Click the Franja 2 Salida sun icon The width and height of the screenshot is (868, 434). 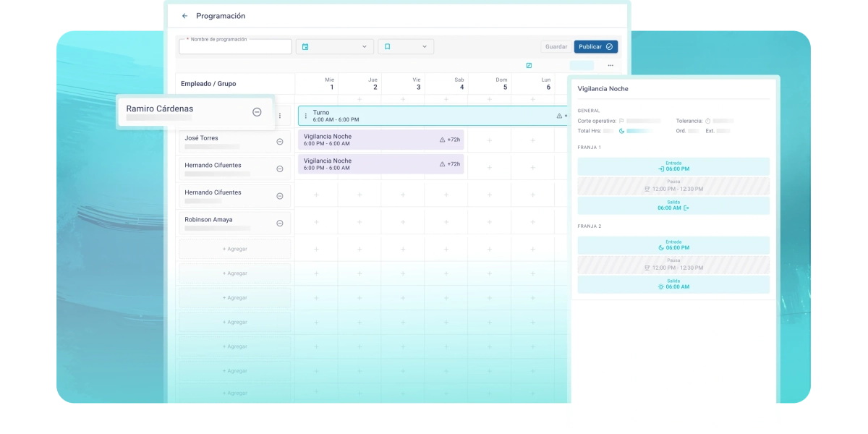(661, 286)
